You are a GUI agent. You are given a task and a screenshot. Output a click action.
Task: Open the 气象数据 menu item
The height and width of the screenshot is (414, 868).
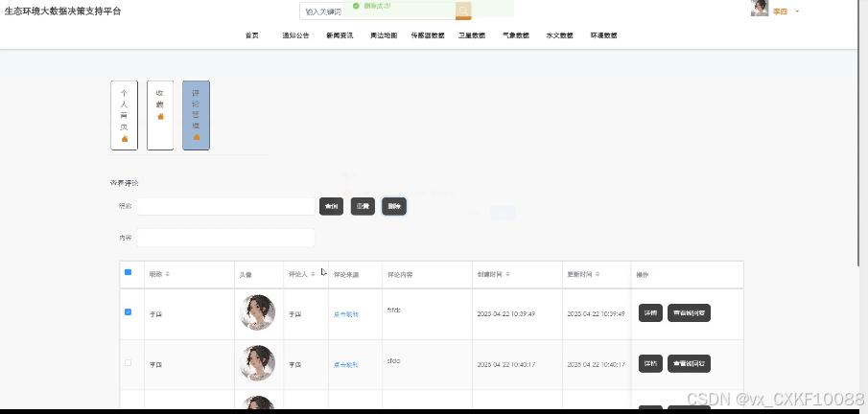(515, 35)
